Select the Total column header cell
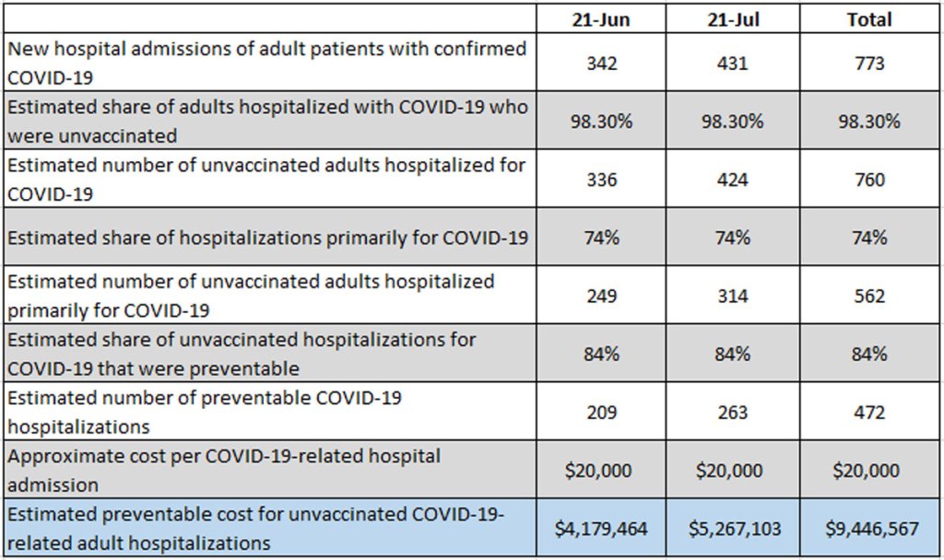This screenshot has width=944, height=560. pos(869,18)
